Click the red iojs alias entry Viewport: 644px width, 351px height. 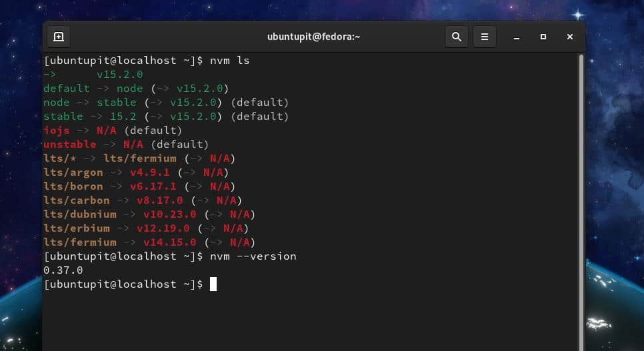(57, 131)
